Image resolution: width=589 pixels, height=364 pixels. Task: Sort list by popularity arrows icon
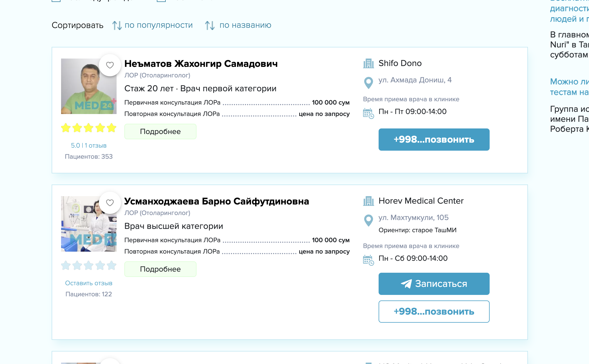tap(117, 26)
